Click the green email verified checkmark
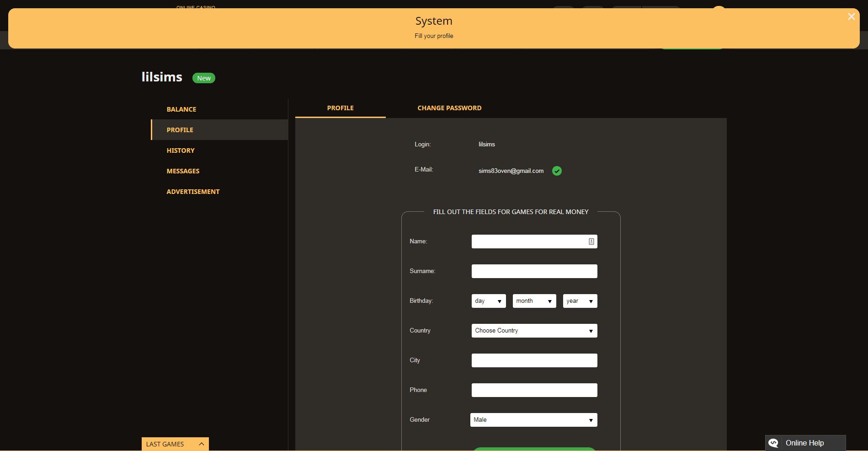Image resolution: width=868 pixels, height=451 pixels. tap(557, 171)
